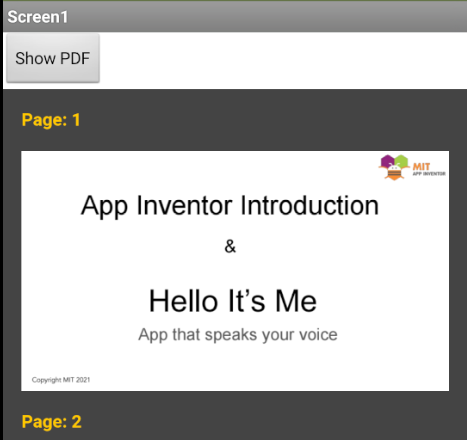Select the first PDF page thumbnail

[235, 271]
